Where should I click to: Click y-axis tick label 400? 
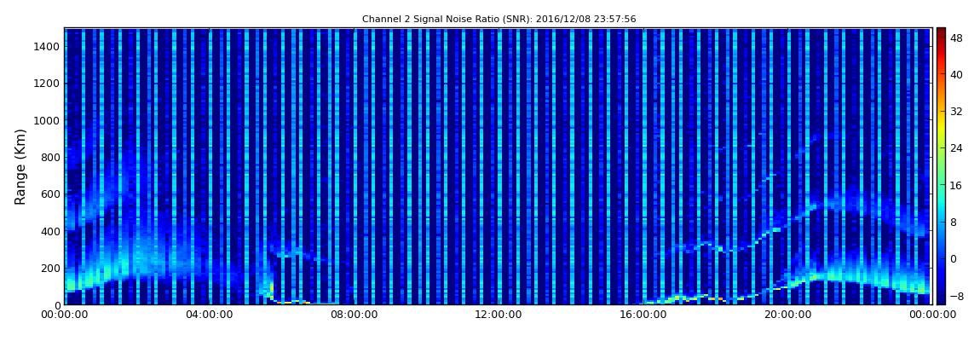pyautogui.click(x=50, y=231)
